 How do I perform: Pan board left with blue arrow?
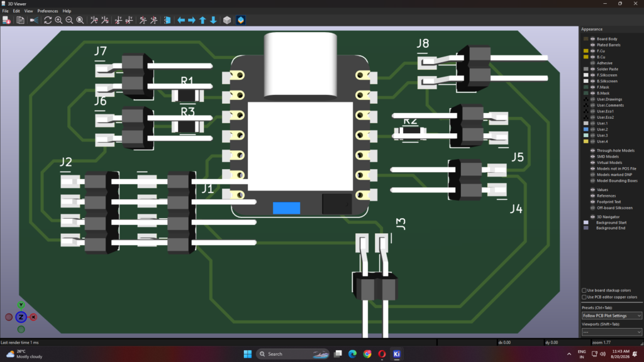click(x=181, y=20)
